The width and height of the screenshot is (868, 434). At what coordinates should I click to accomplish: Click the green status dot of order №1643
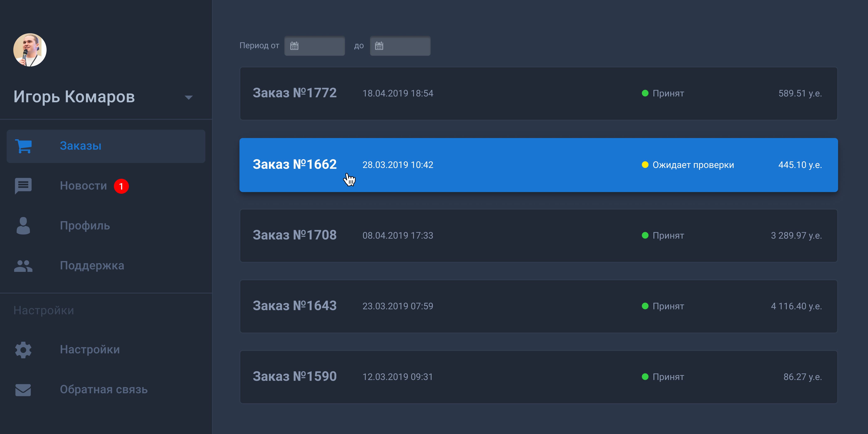(x=645, y=306)
